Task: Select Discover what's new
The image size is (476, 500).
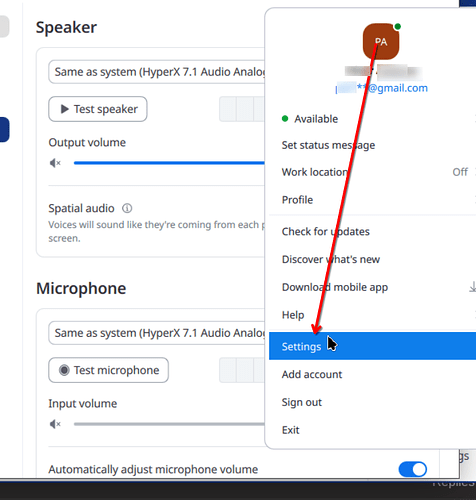Action: click(x=372, y=259)
